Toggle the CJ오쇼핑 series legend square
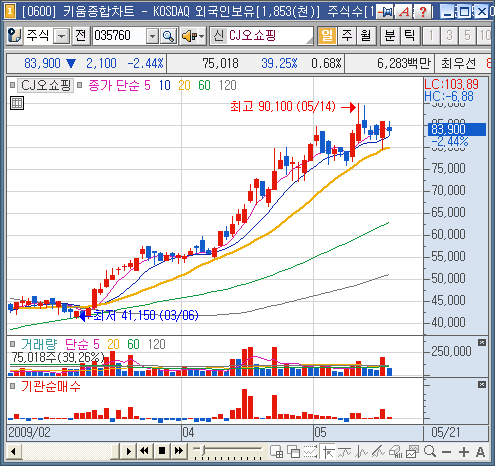Image resolution: width=495 pixels, height=466 pixels. pyautogui.click(x=13, y=85)
